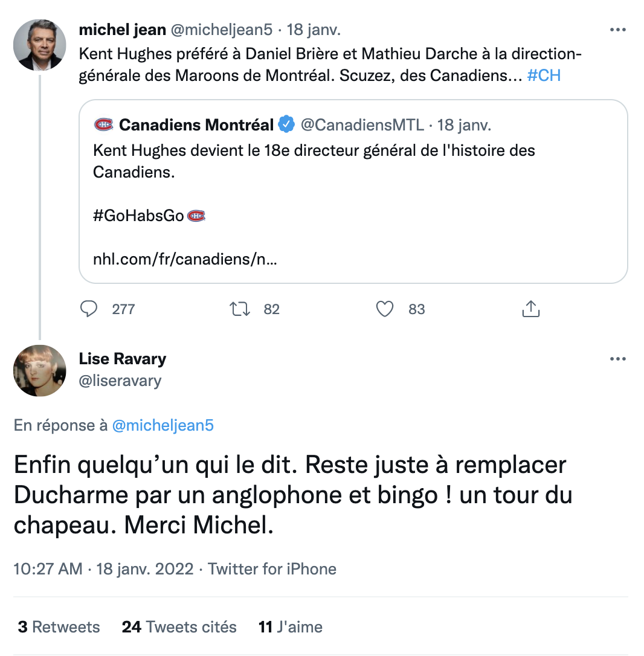Open the three-dot menu on Lise Ravary's tweet
Viewport: 644px width, 656px height.
(617, 359)
